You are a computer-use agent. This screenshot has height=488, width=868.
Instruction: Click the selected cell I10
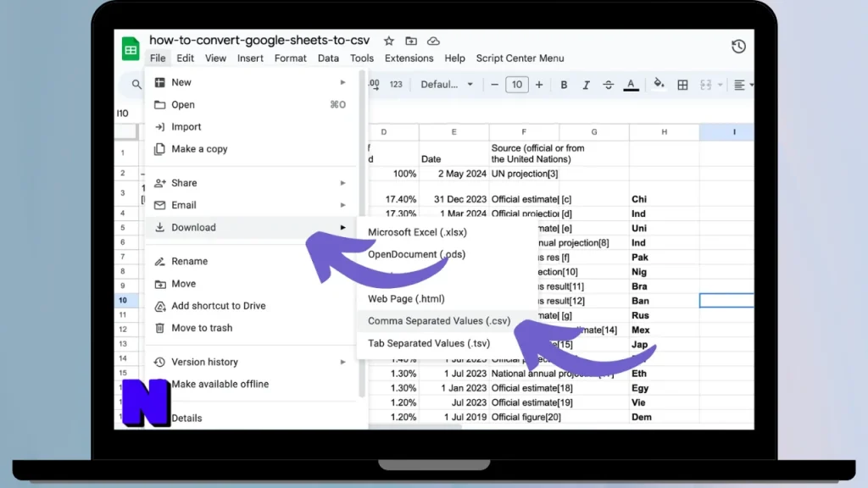click(726, 301)
